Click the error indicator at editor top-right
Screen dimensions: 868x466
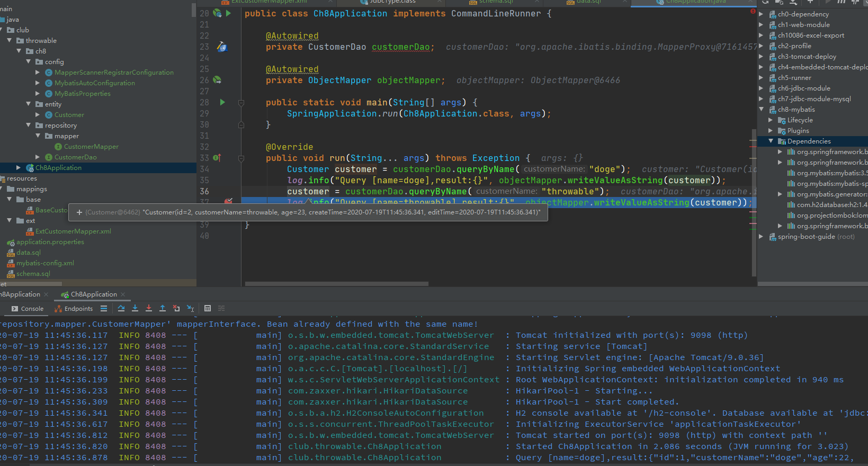click(753, 11)
